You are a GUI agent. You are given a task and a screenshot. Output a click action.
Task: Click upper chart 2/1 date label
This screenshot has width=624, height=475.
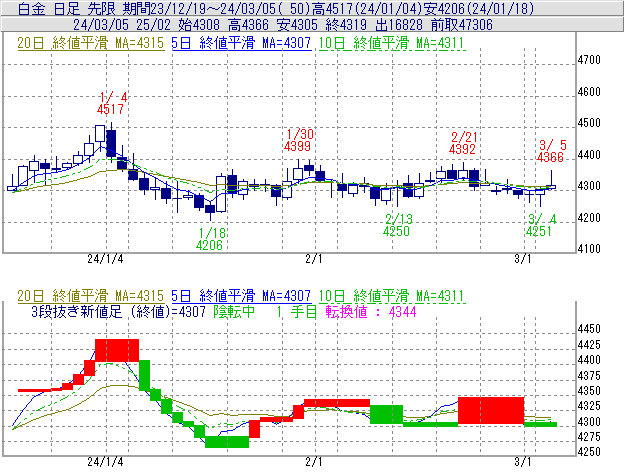[x=314, y=259]
